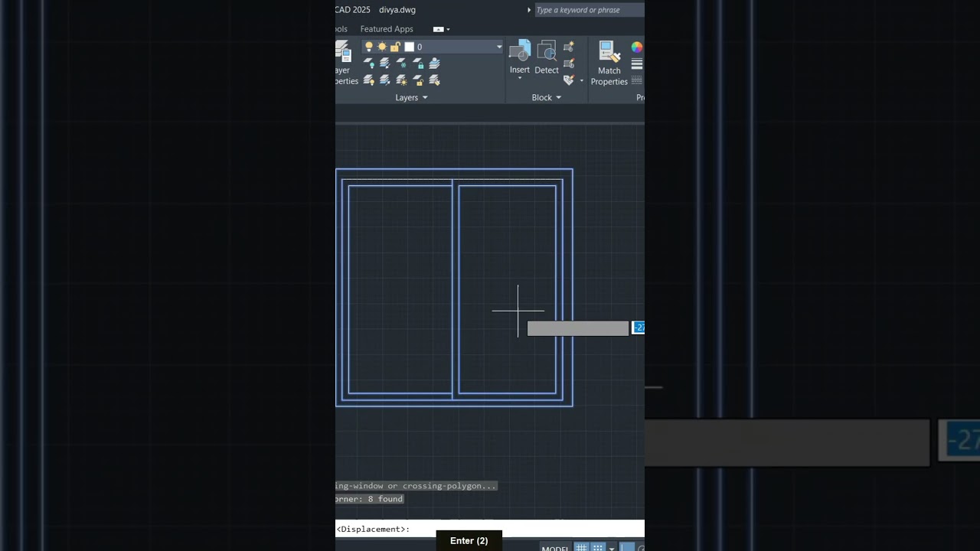Click the Thaw All Layers icon
The image size is (980, 551).
401,80
